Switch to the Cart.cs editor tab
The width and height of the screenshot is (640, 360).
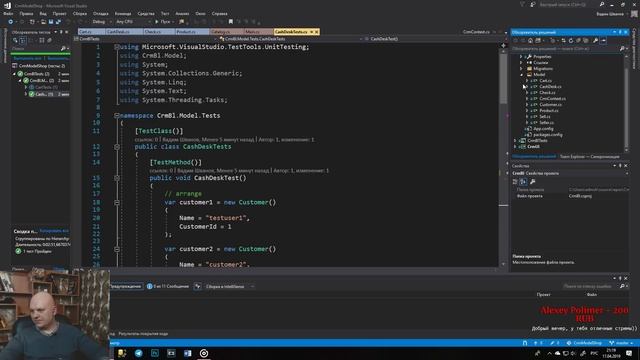(x=91, y=32)
